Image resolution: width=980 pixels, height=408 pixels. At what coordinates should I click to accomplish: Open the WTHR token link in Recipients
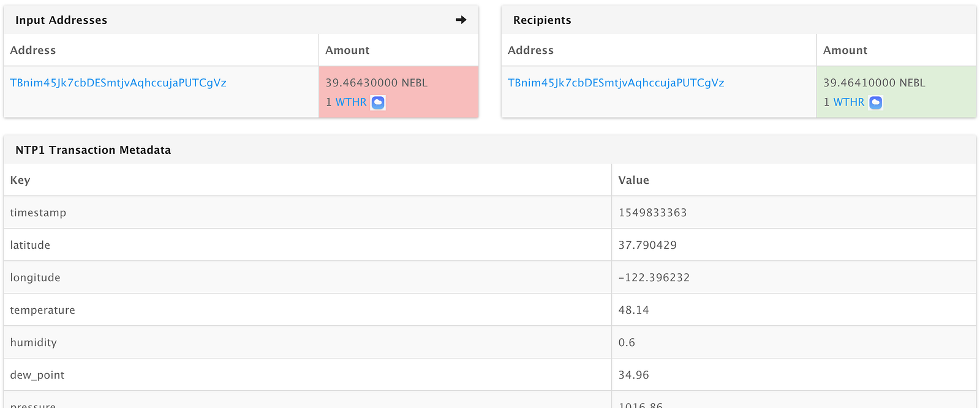click(849, 102)
